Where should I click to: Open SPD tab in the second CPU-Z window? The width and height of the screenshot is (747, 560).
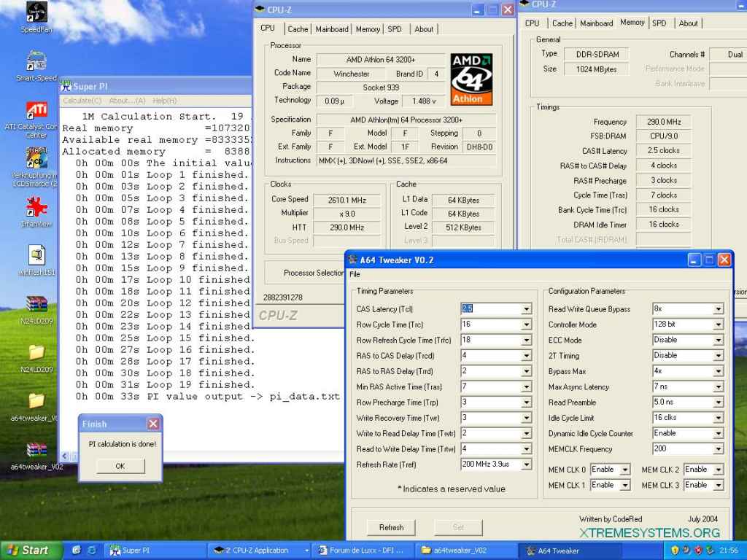(x=659, y=23)
